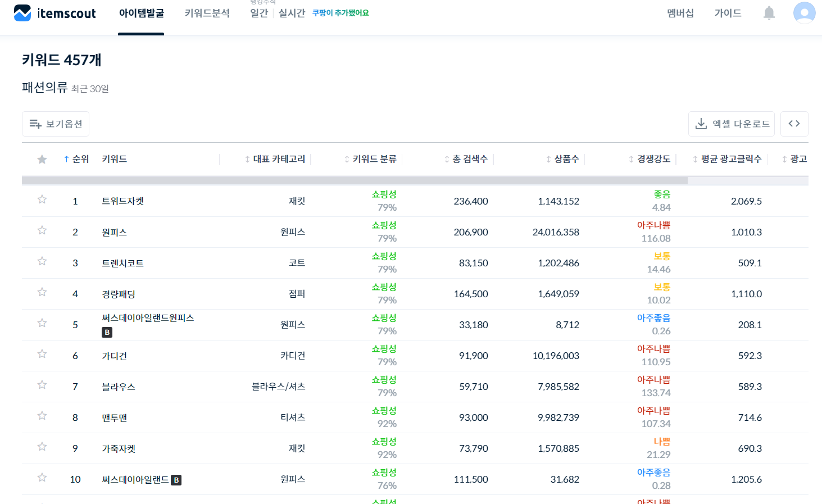The width and height of the screenshot is (822, 504).
Task: Click the code brackets icon beside 엑셀 다운로드
Action: (x=794, y=123)
